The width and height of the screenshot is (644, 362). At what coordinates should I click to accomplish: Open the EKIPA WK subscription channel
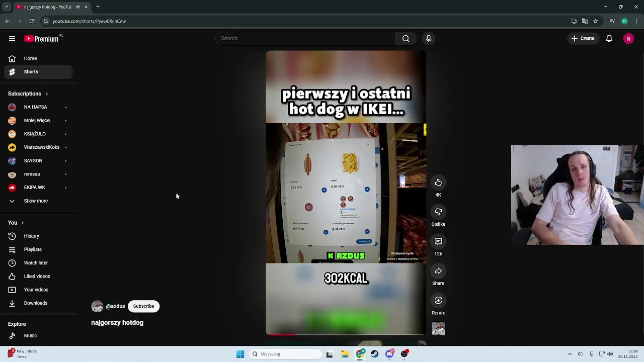[x=38, y=188]
